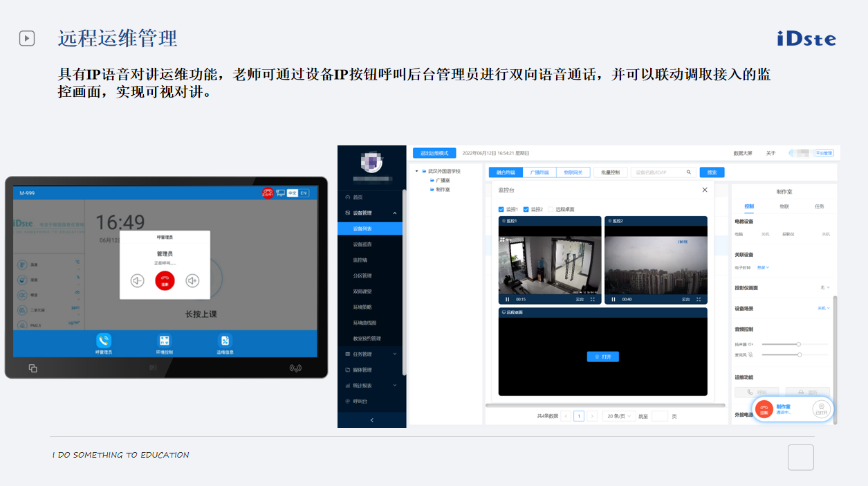Tap the red calling status icon on tablet
This screenshot has height=486, width=868.
point(268,193)
